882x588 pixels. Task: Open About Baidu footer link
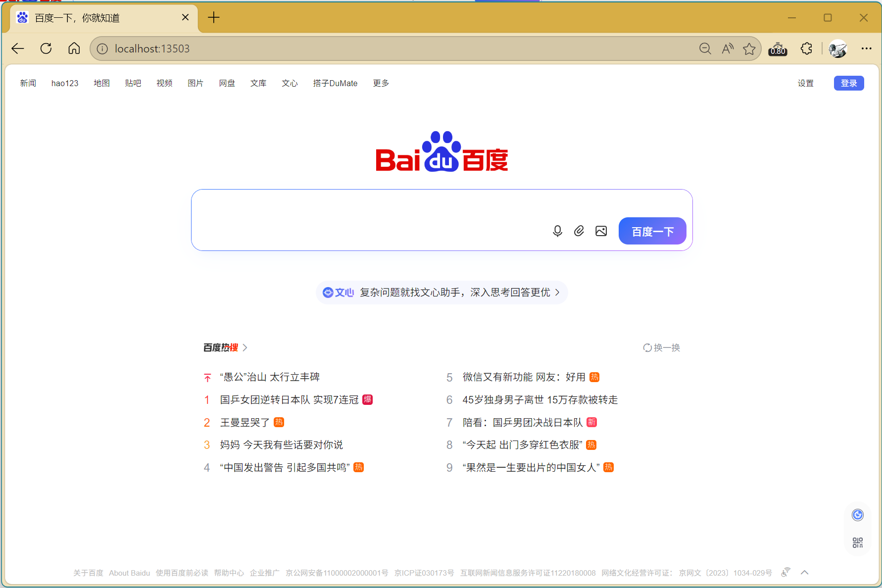point(129,573)
